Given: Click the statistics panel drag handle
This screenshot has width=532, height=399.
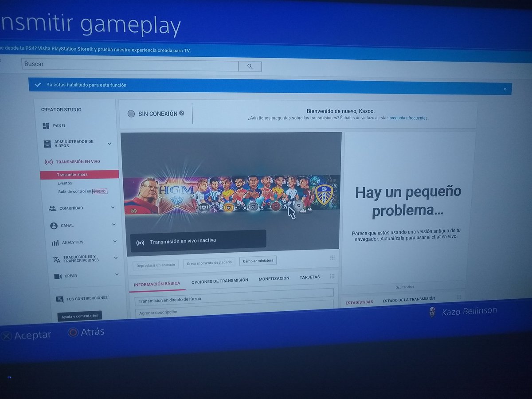Looking at the screenshot, I should 458,297.
